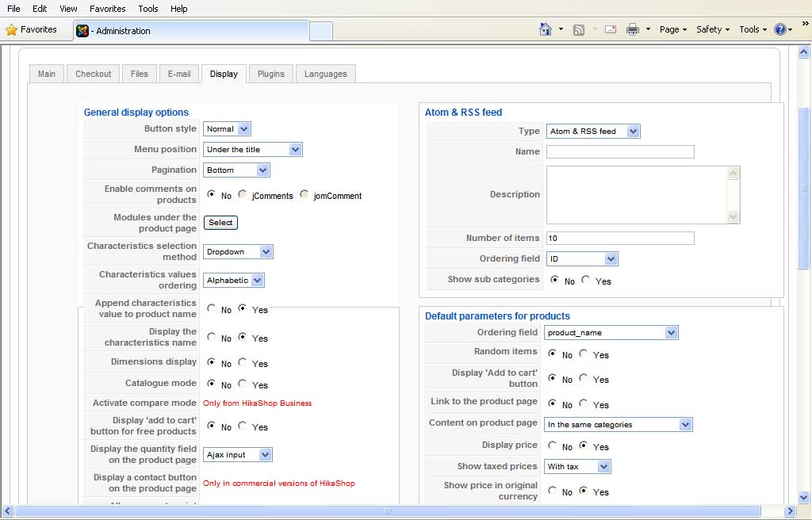Open the Button style dropdown

point(227,129)
